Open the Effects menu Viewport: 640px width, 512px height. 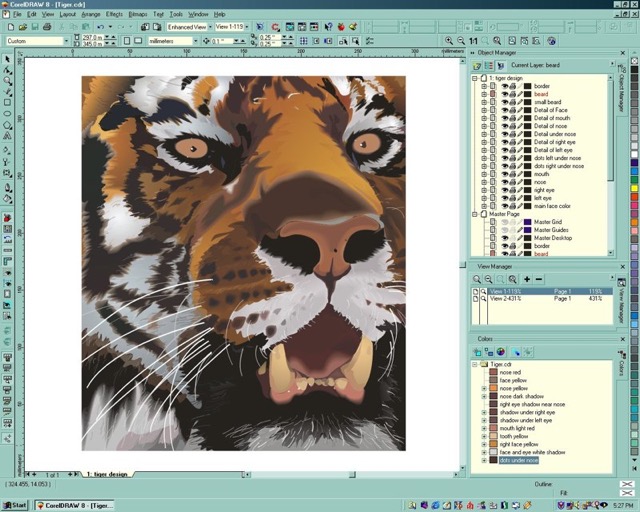pos(114,14)
